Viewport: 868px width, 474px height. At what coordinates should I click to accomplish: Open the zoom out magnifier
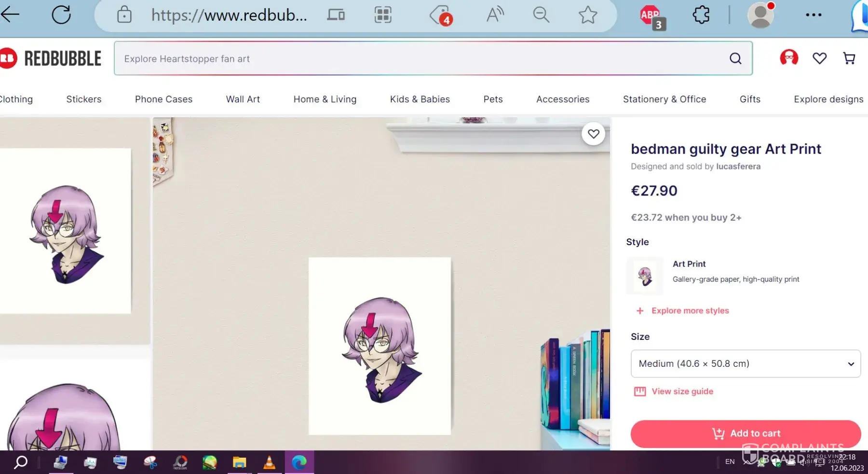tap(541, 15)
